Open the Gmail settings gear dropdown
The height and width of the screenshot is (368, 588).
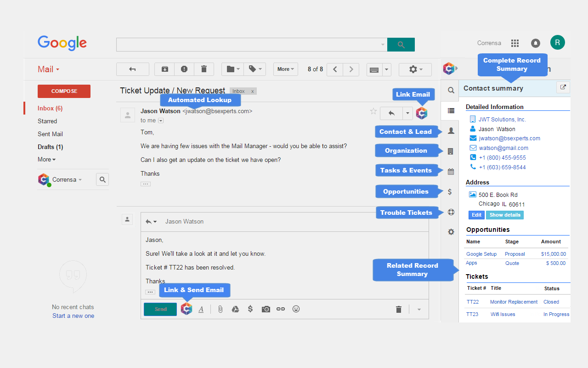pyautogui.click(x=415, y=69)
